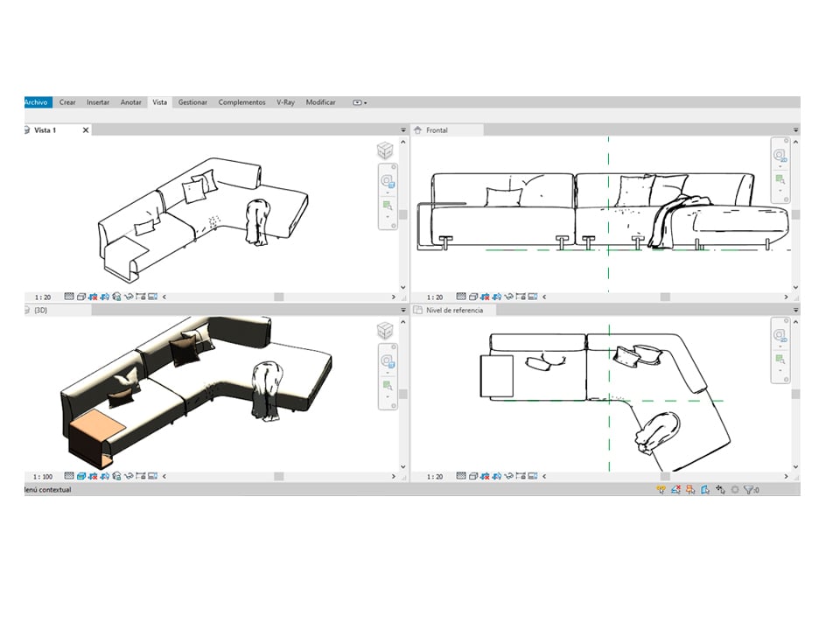The height and width of the screenshot is (630, 840).
Task: Open tab list dropdown in (3D) pane
Action: (403, 310)
